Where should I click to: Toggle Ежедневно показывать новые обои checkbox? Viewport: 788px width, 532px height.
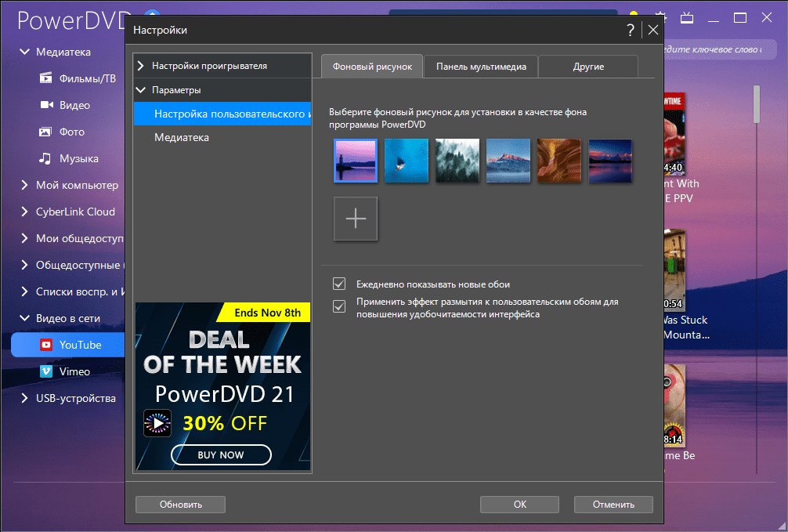pos(339,284)
